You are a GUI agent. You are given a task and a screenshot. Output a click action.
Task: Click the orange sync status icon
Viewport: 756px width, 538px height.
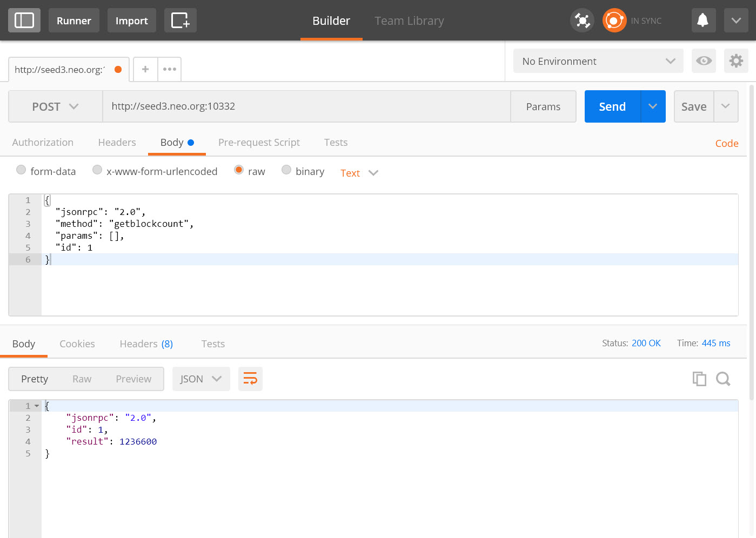click(x=614, y=21)
